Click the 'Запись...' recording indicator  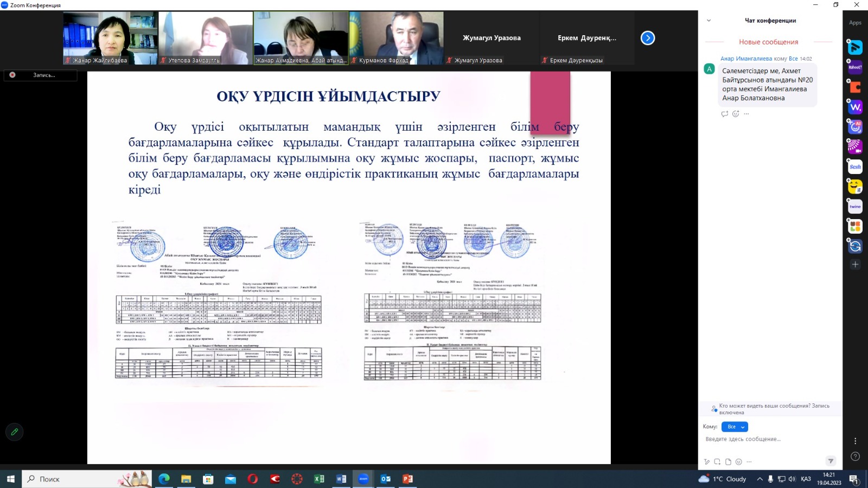(41, 75)
